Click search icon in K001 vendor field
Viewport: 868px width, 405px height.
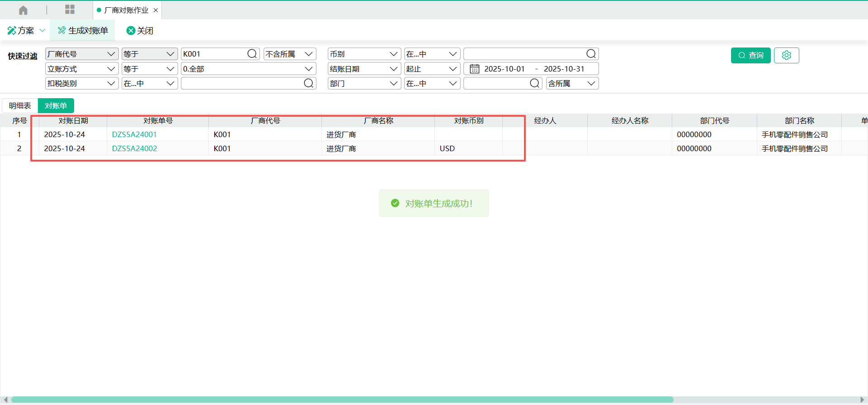tap(252, 54)
